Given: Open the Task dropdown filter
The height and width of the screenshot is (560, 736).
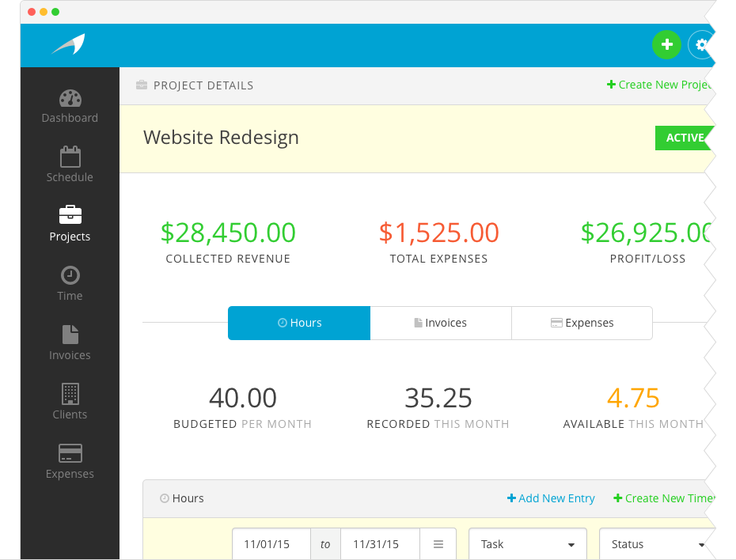Looking at the screenshot, I should click(x=528, y=544).
